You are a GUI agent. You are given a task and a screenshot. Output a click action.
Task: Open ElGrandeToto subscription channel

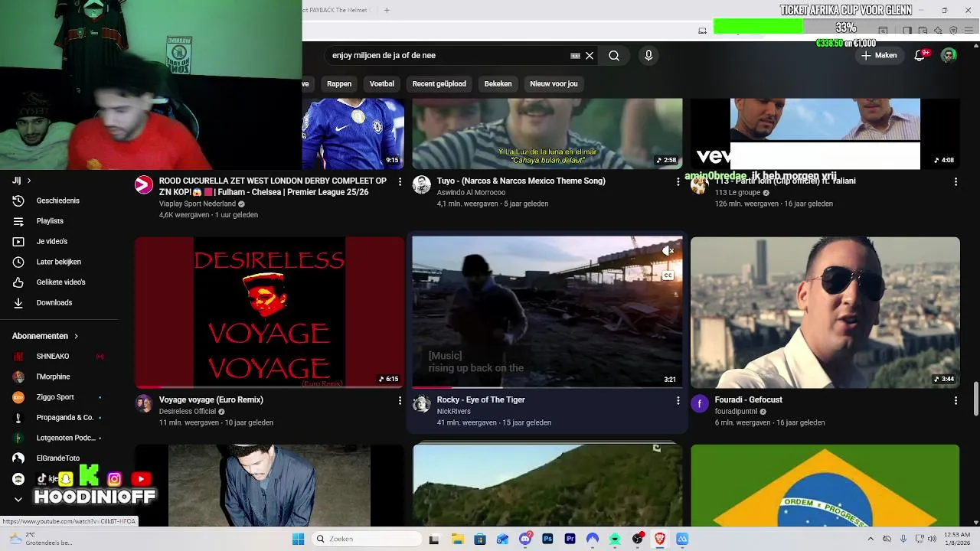(59, 458)
